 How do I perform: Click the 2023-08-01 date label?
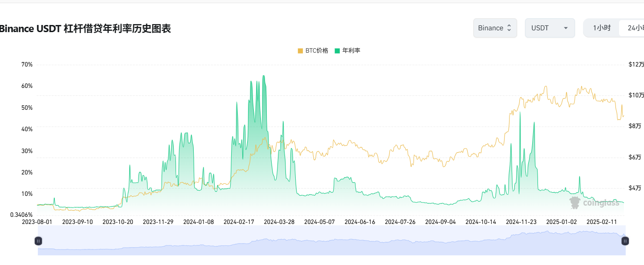37,222
